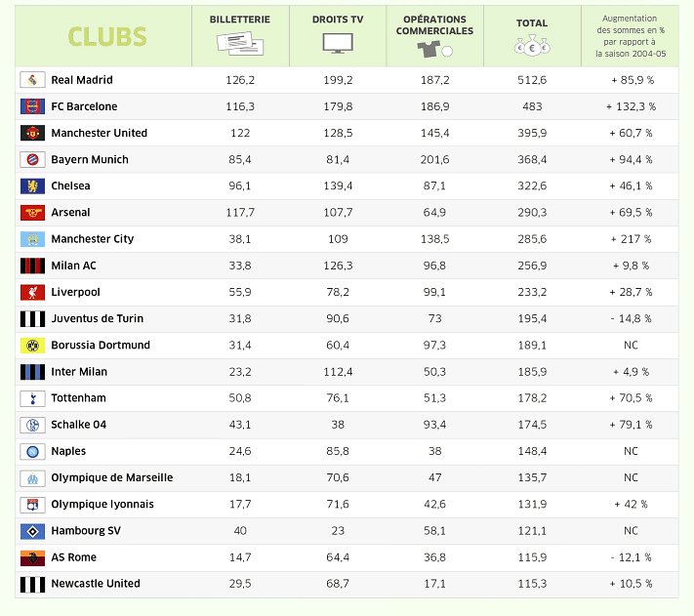Screen dimensions: 694x616
Task: Click the Olympique de Marseille name
Action: click(111, 478)
